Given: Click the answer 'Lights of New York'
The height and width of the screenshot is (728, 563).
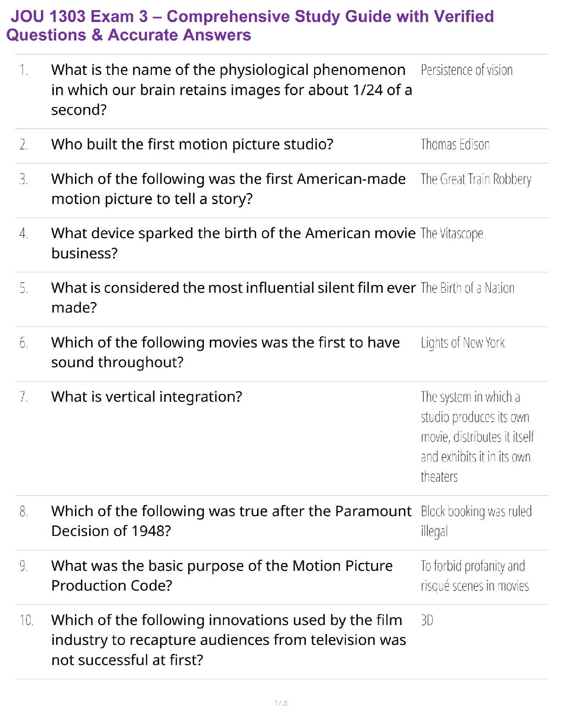Looking at the screenshot, I should [x=463, y=343].
